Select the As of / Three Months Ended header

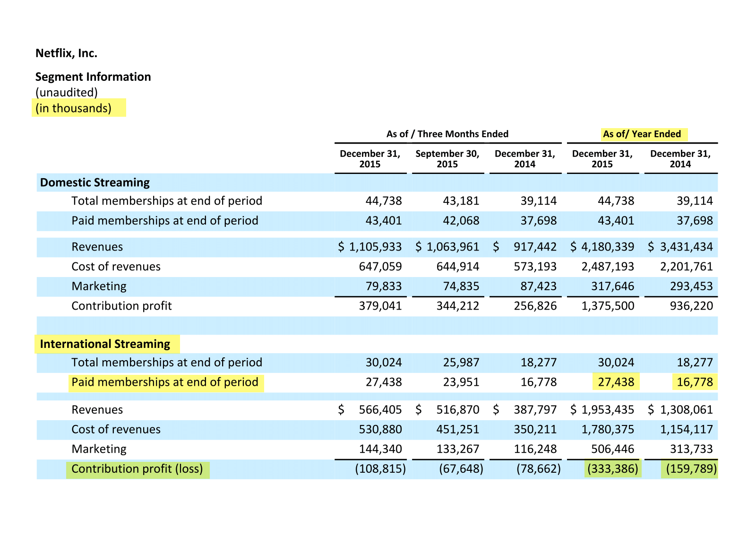447,134
